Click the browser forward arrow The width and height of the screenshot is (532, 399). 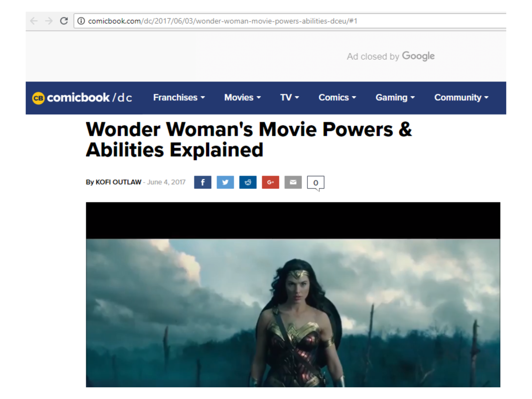49,21
